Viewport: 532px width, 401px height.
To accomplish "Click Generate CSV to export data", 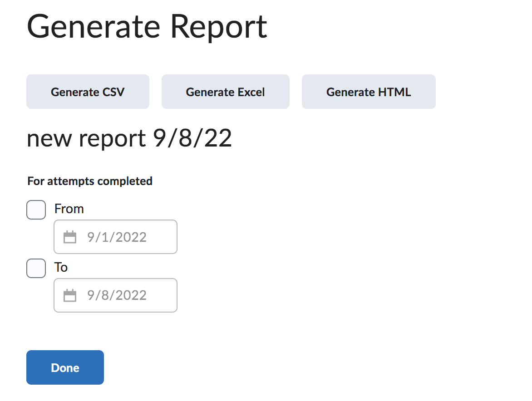I will (x=88, y=92).
